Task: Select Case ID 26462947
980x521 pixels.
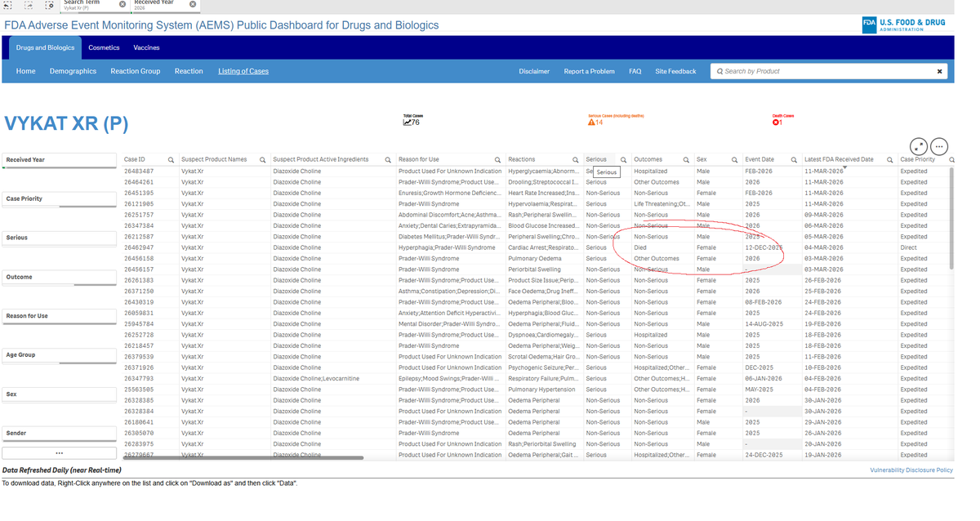Action: [x=139, y=247]
